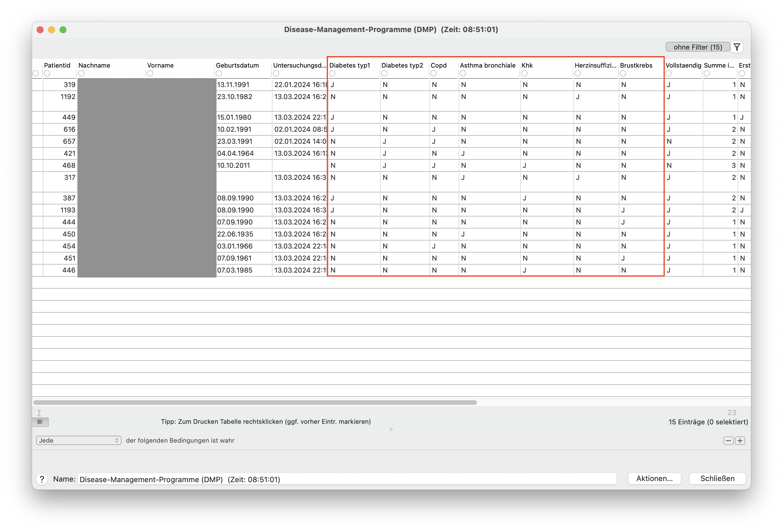Add condition with the plus button
The width and height of the screenshot is (783, 532).
740,441
